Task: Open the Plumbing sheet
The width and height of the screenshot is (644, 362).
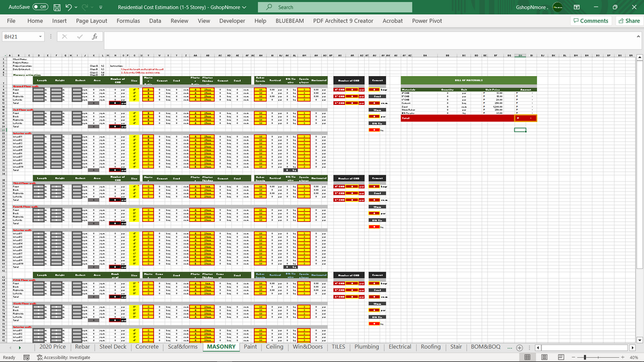Action: [367, 347]
